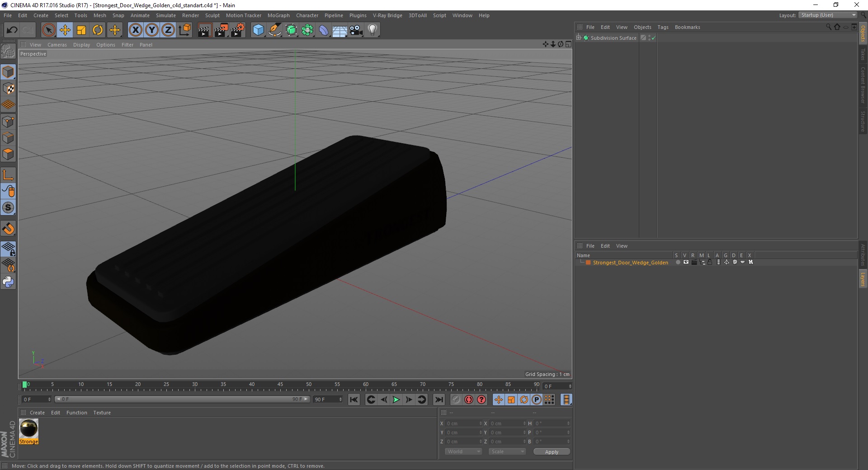Go to end of animation

pos(439,399)
